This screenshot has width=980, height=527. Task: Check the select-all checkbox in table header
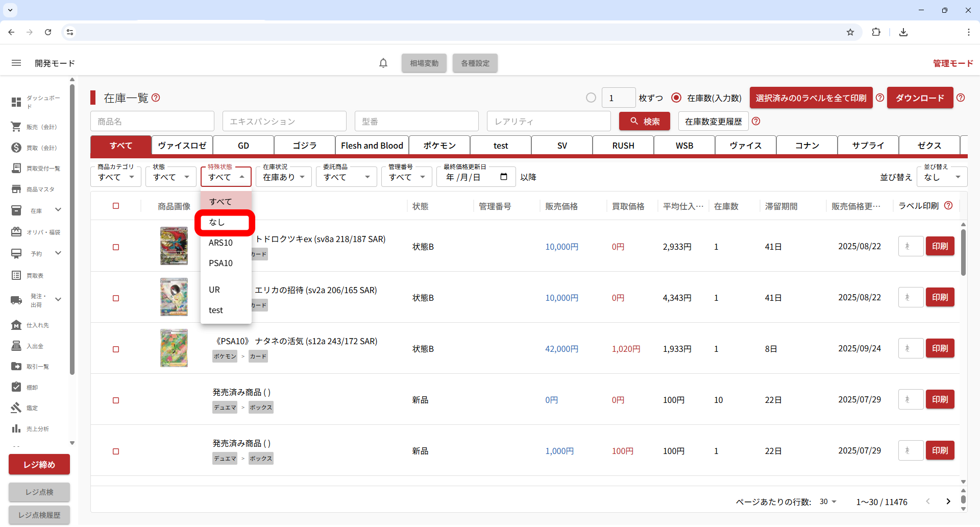(x=116, y=206)
